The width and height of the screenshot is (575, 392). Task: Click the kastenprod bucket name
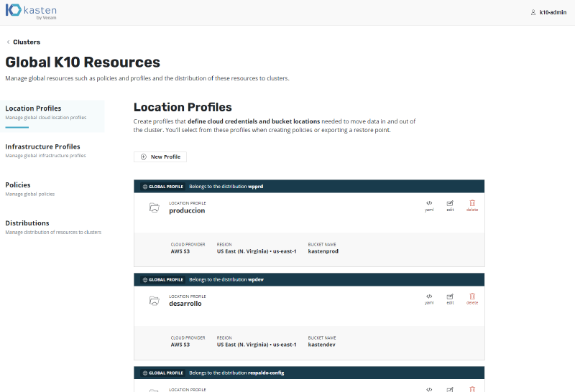pyautogui.click(x=323, y=251)
